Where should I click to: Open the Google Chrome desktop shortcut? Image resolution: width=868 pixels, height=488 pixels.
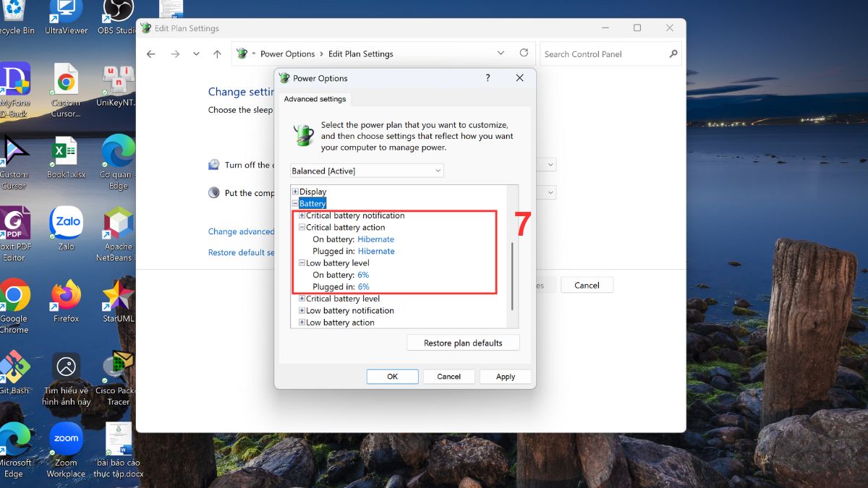pos(14,296)
